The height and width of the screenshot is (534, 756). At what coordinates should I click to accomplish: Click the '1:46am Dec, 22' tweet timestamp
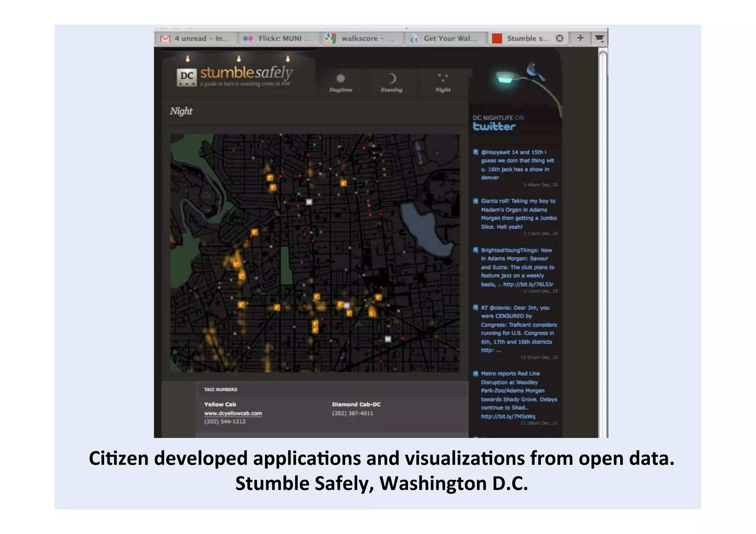(x=540, y=185)
